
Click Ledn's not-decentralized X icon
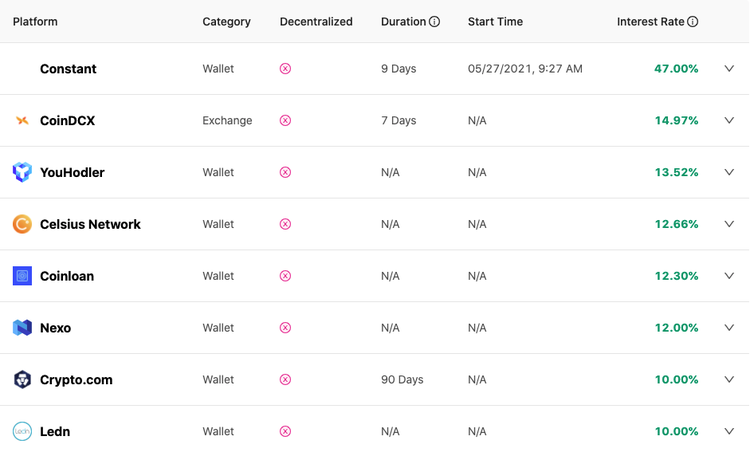(285, 431)
